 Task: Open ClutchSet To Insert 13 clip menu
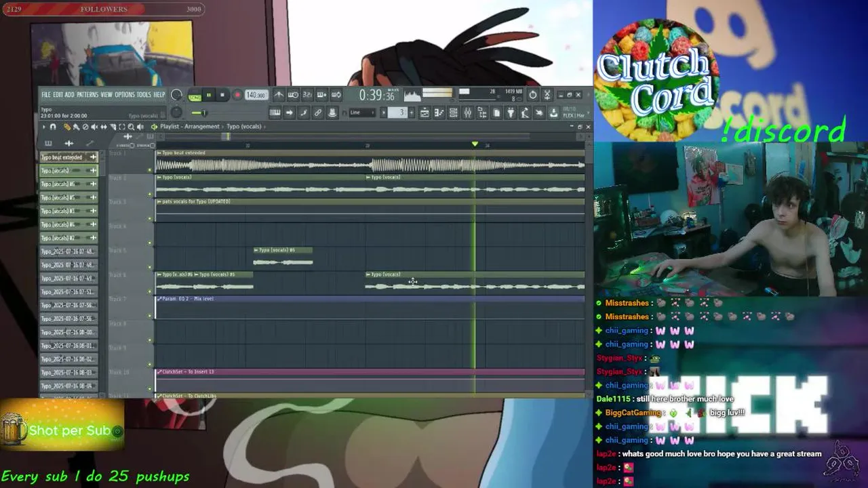(159, 371)
